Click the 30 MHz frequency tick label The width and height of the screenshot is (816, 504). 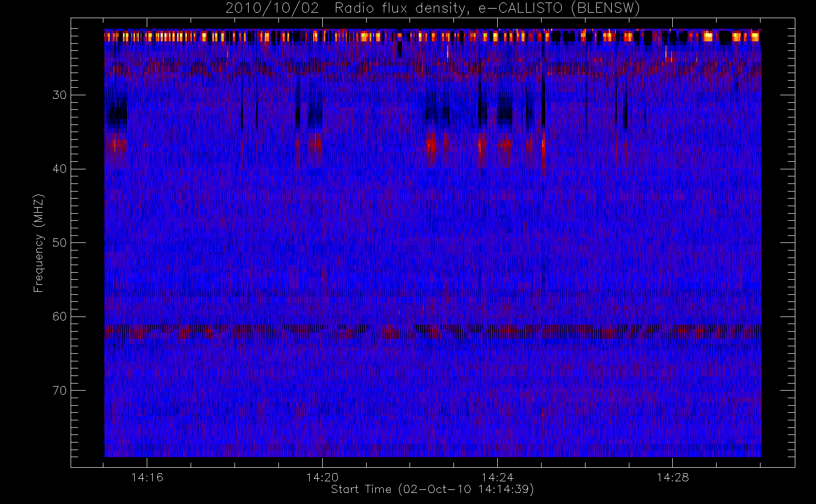pos(60,95)
